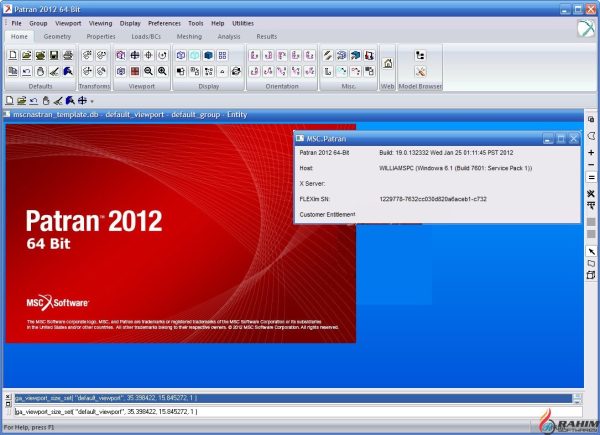Viewport: 600px width, 435px height.
Task: Click the MSC Patran logo icon at top right
Action: coord(586,29)
